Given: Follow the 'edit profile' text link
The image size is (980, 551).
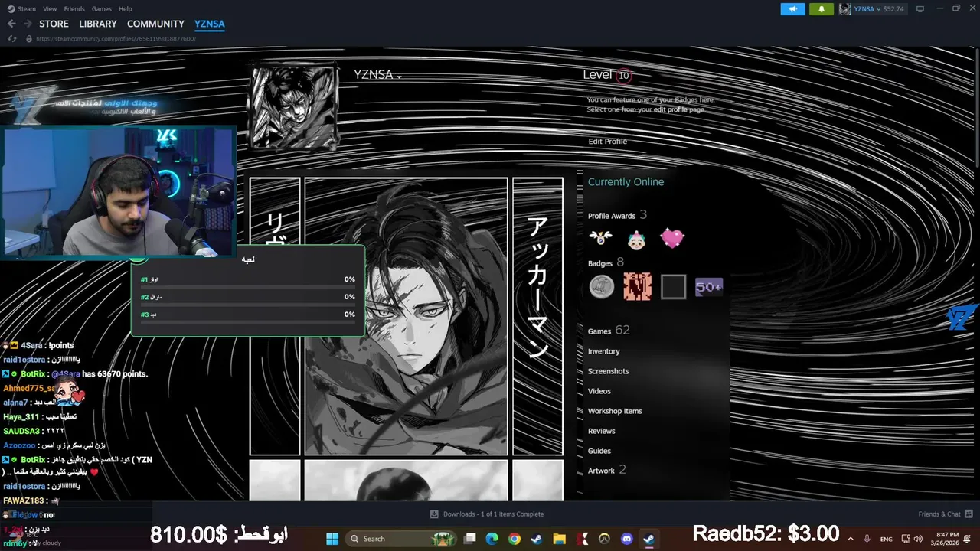Looking at the screenshot, I should (670, 109).
